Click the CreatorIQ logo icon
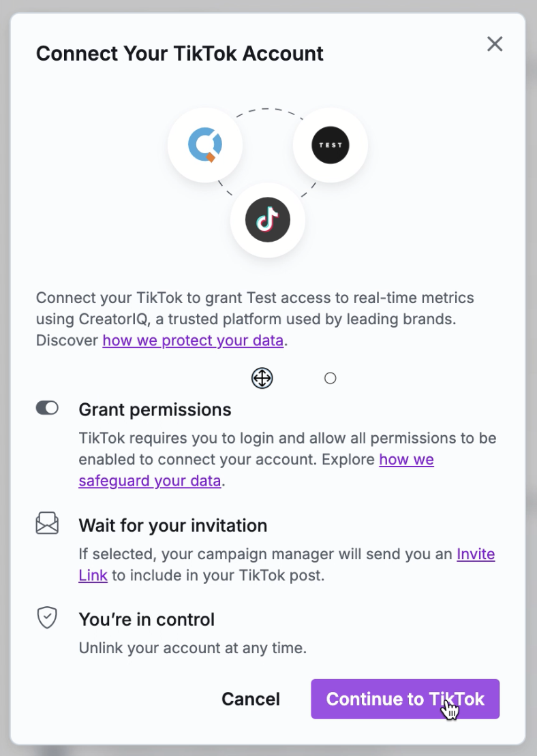Image resolution: width=537 pixels, height=756 pixels. coord(205,145)
